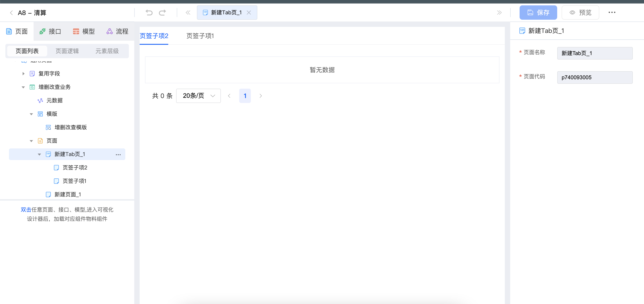
Task: Save the page with 保存 button
Action: (538, 13)
